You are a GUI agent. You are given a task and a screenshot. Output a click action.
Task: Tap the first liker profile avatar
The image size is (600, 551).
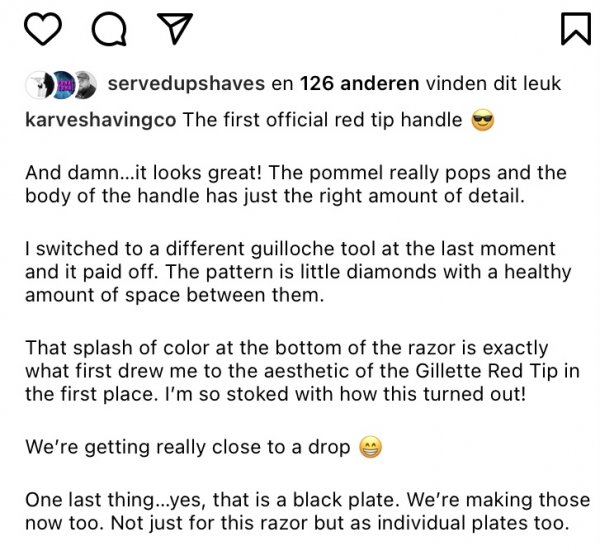[37, 83]
